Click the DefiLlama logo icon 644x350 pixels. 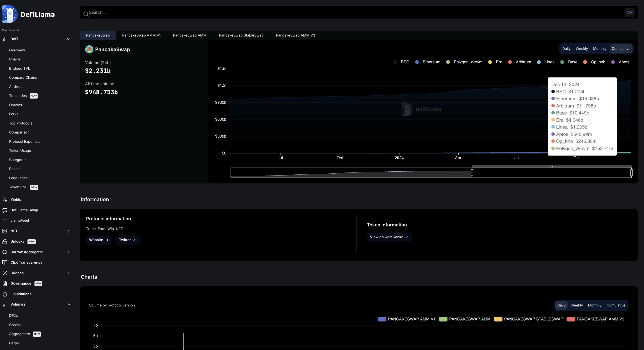(x=9, y=13)
